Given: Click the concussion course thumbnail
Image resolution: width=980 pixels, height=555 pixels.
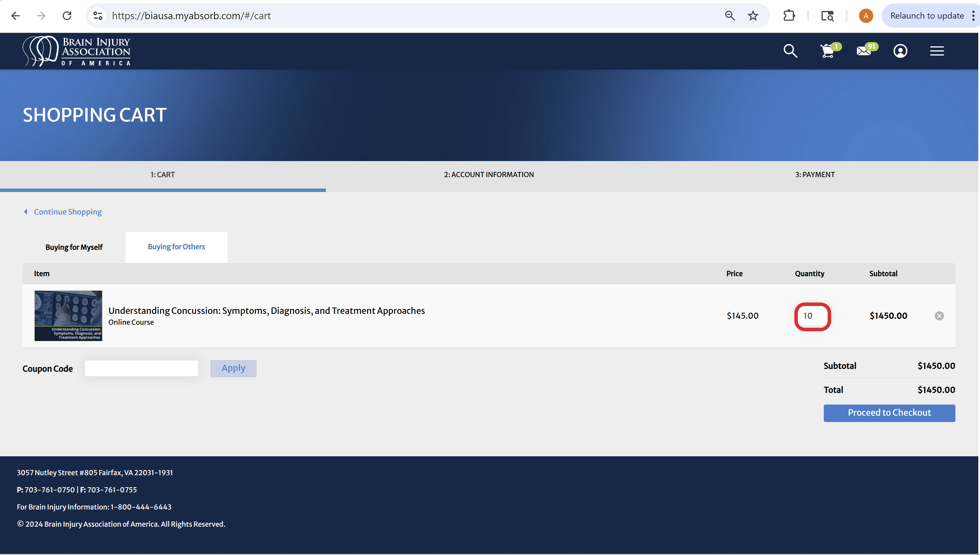Looking at the screenshot, I should (x=68, y=316).
